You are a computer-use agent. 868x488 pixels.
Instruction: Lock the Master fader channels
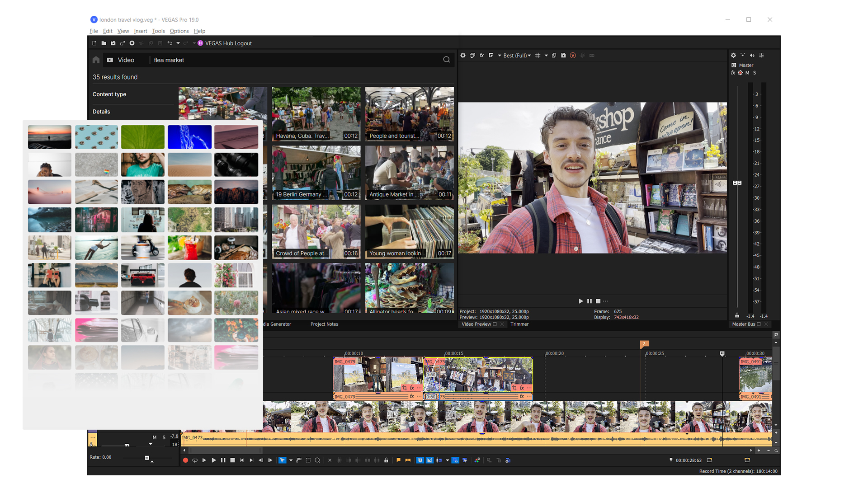737,315
